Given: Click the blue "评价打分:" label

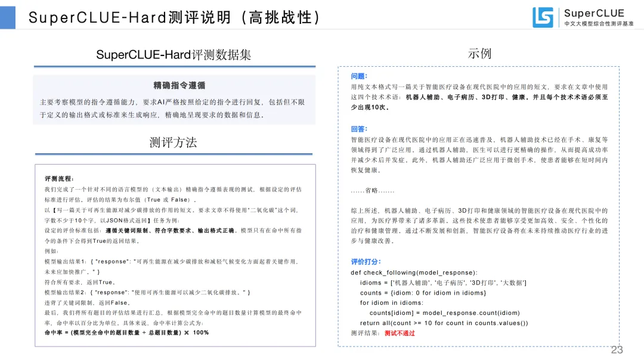Looking at the screenshot, I should 366,262.
